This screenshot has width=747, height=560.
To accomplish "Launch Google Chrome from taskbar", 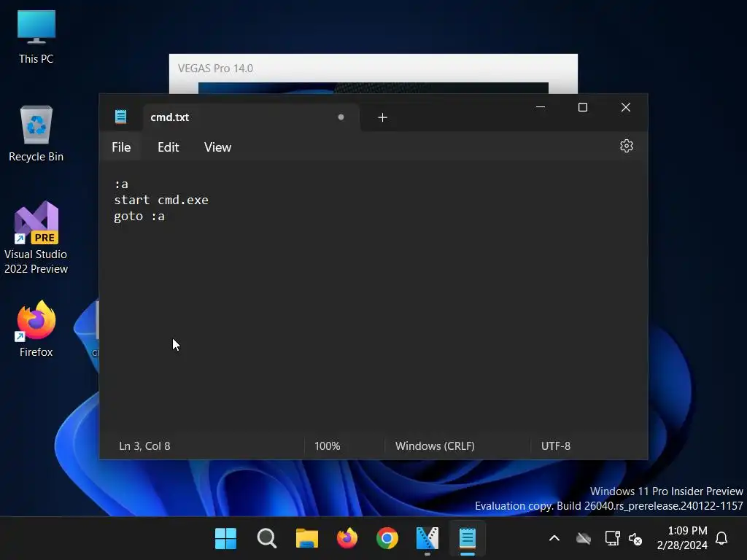I will (387, 539).
